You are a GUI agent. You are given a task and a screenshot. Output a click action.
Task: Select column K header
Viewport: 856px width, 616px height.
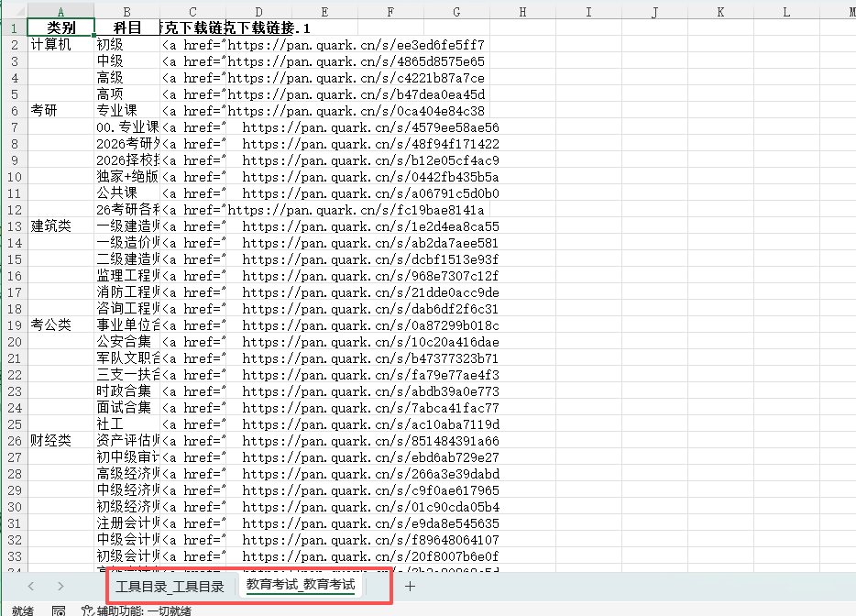point(720,12)
